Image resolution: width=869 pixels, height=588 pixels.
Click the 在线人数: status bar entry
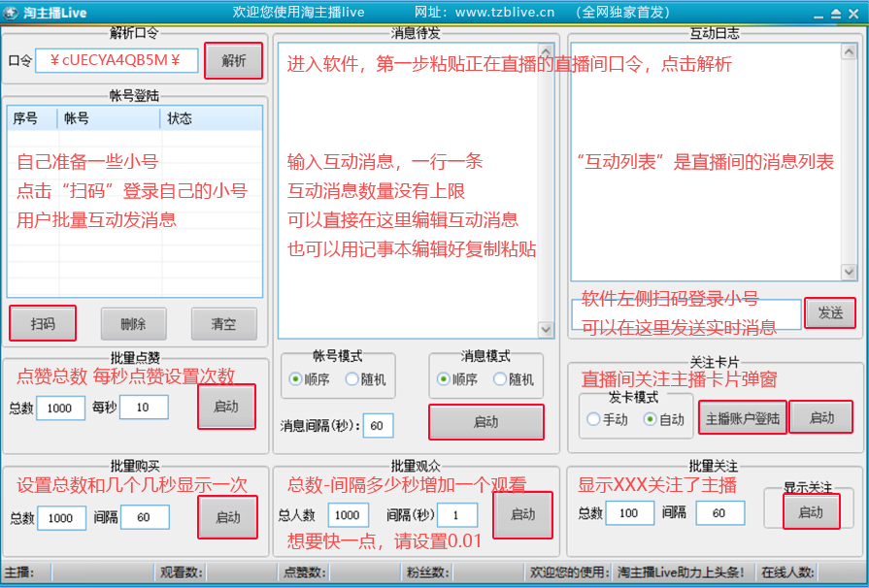coord(787,572)
